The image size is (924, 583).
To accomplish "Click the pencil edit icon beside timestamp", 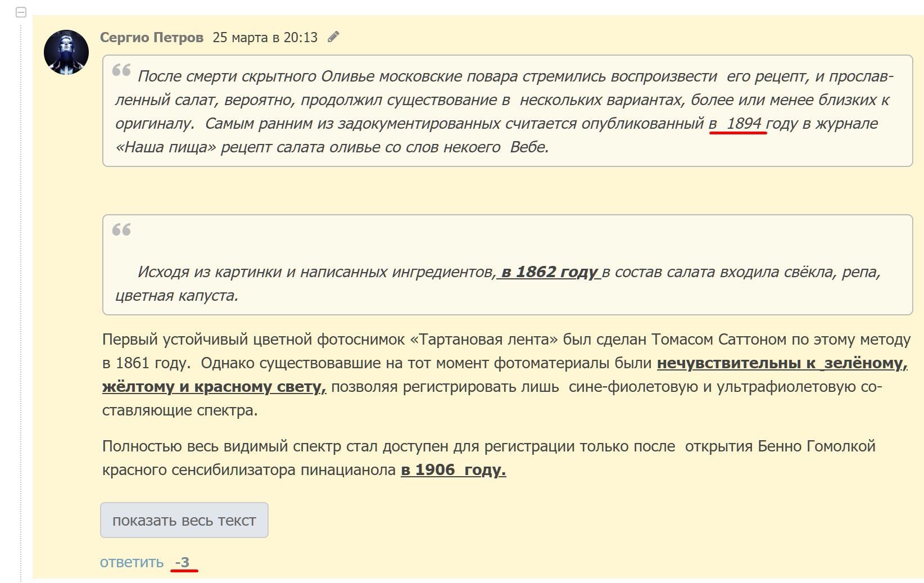I will [333, 37].
